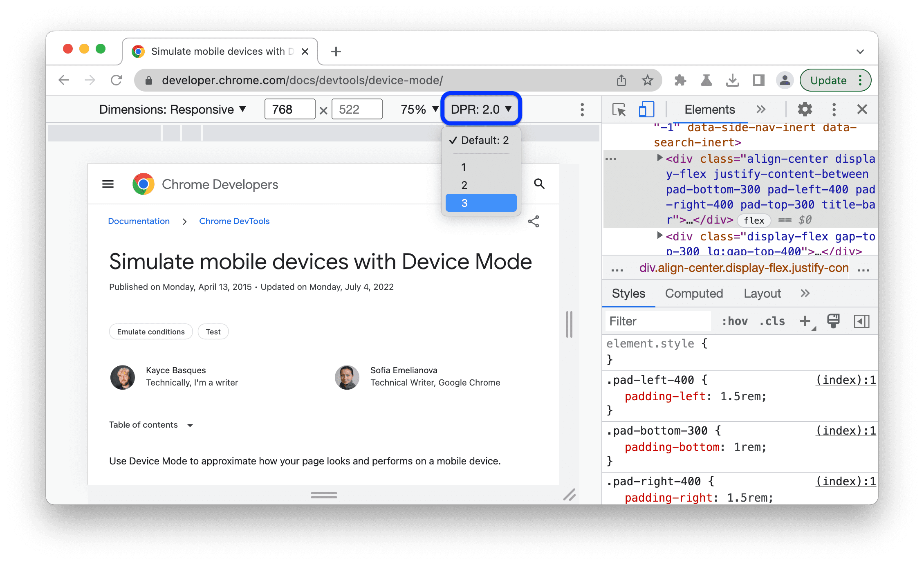The height and width of the screenshot is (565, 924).
Task: Select DPR value 2
Action: point(465,185)
